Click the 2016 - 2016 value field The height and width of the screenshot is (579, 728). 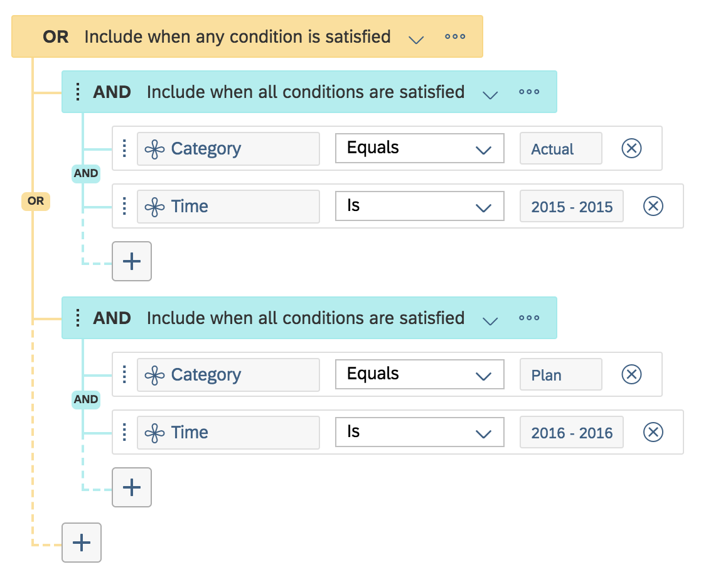pos(571,432)
